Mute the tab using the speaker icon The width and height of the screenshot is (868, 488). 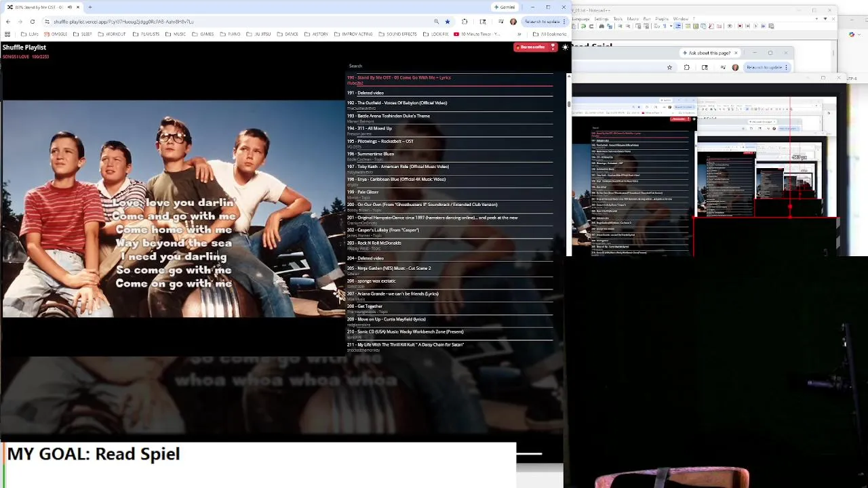pyautogui.click(x=69, y=7)
